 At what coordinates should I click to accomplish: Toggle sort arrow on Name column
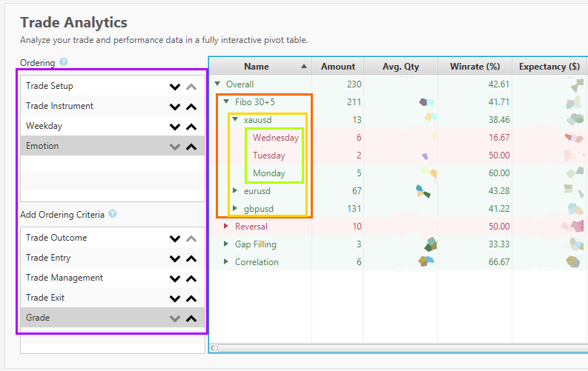point(304,66)
